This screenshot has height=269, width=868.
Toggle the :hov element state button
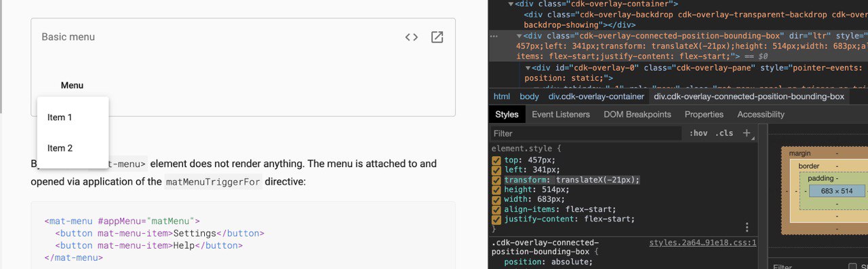pos(698,133)
